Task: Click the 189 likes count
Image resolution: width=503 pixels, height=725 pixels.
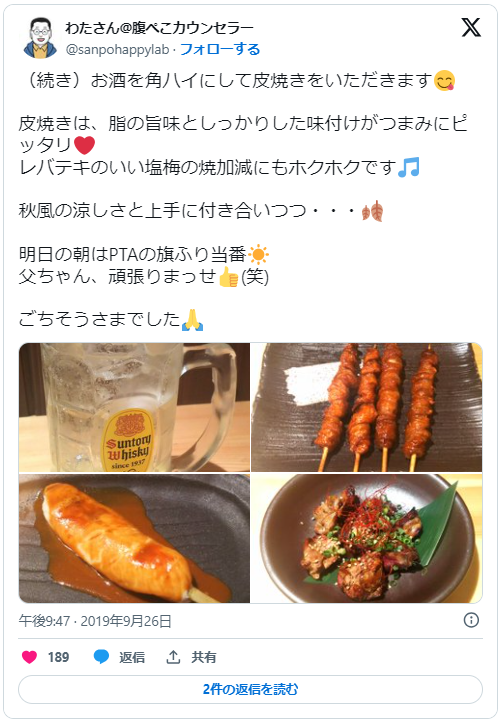Action: pos(58,657)
